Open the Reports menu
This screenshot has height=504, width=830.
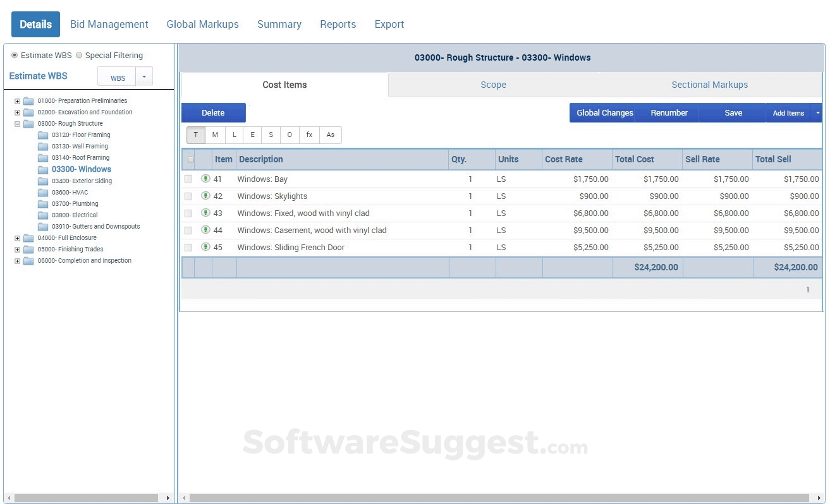(x=338, y=24)
